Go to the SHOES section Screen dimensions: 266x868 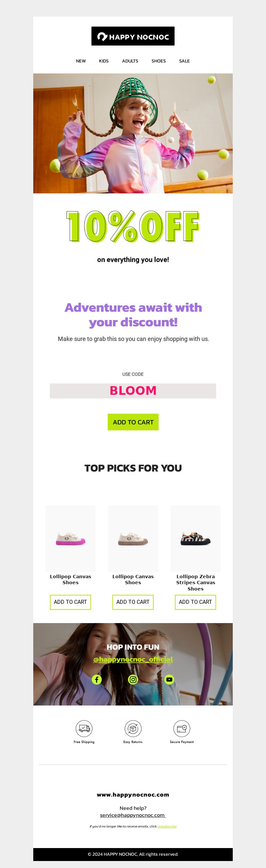[x=159, y=61]
